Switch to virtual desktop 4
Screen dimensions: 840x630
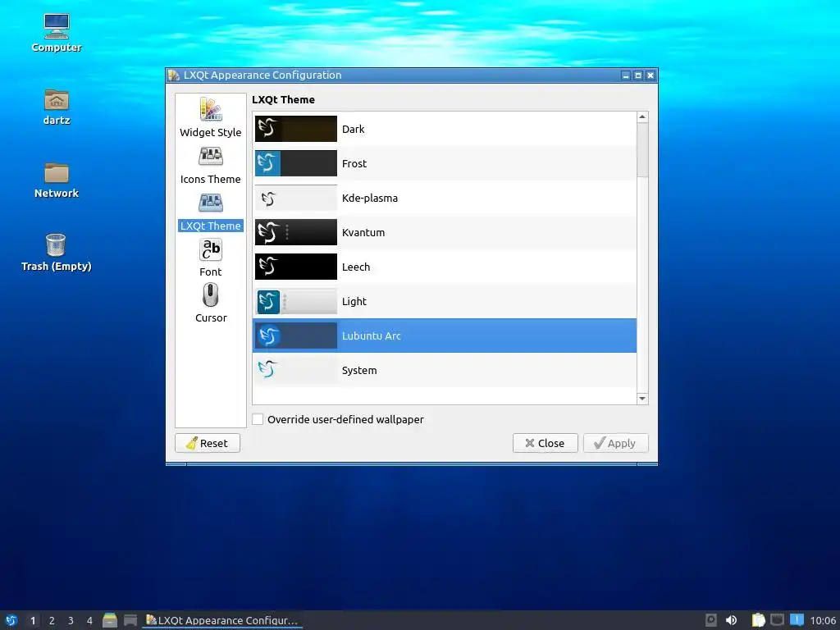tap(89, 620)
